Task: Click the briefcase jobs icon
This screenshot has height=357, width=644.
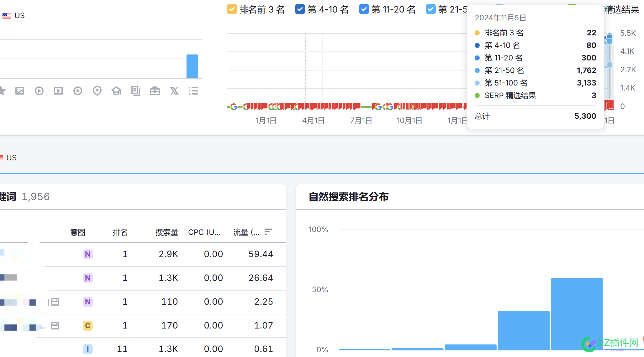Action: click(155, 91)
